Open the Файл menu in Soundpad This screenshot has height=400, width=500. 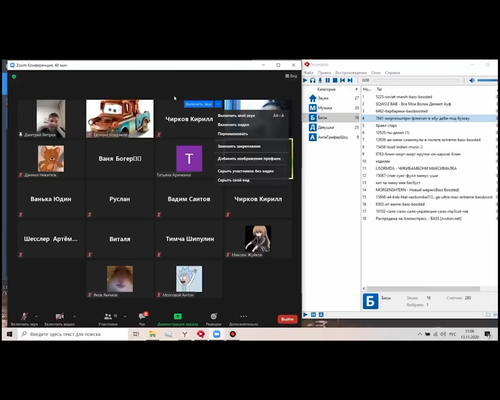pyautogui.click(x=308, y=73)
